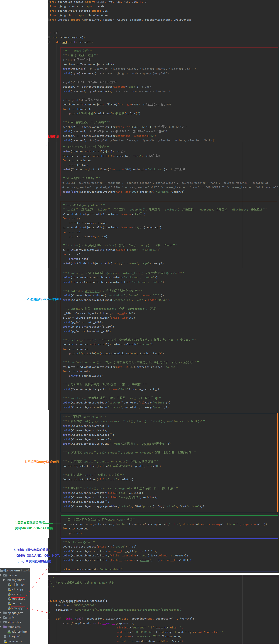
Task: Click the apps.py Python file icon
Action: click(9, 594)
